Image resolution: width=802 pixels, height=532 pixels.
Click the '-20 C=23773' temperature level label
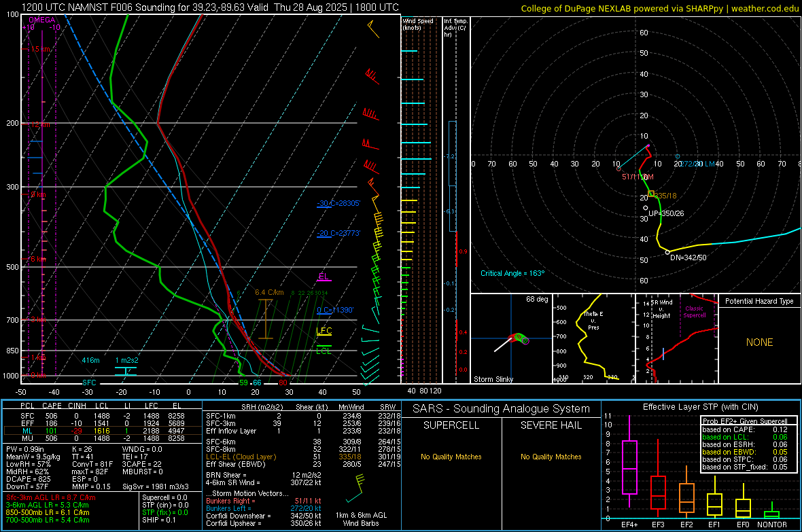click(338, 233)
